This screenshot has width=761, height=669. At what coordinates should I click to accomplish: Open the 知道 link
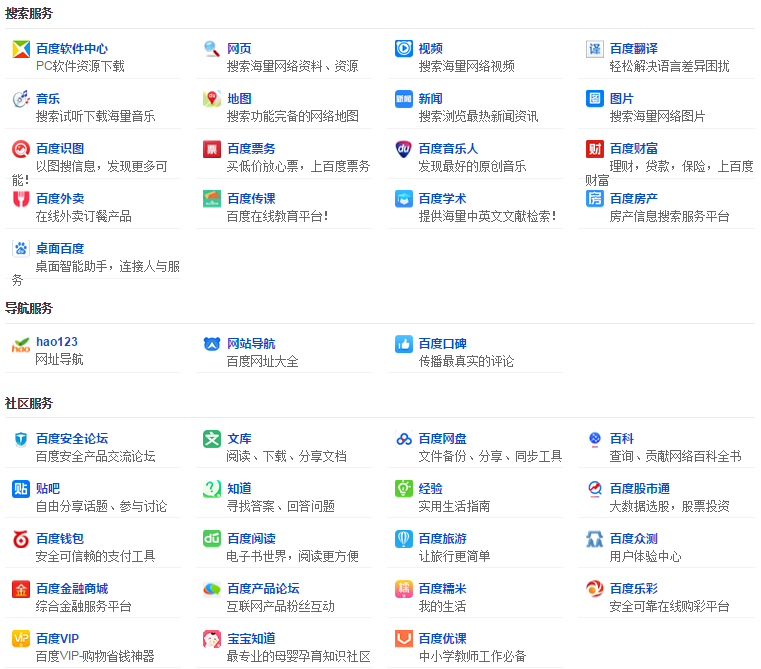tap(239, 489)
